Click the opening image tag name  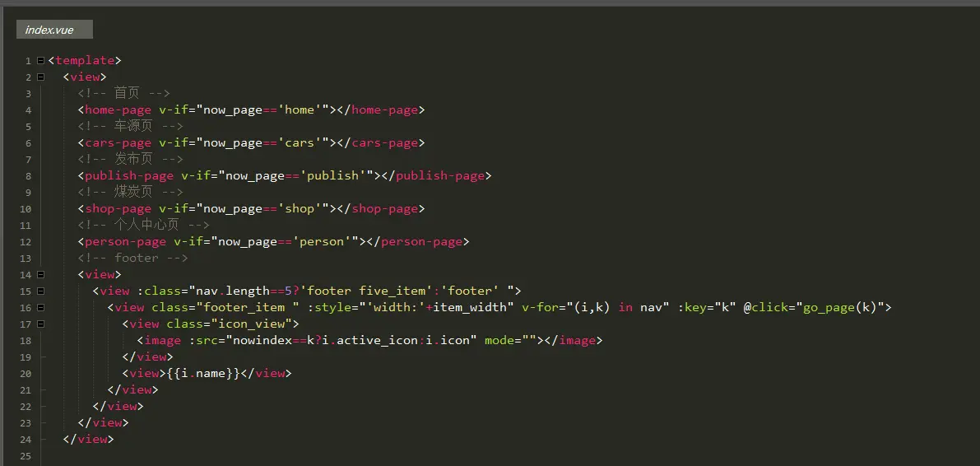click(x=163, y=341)
